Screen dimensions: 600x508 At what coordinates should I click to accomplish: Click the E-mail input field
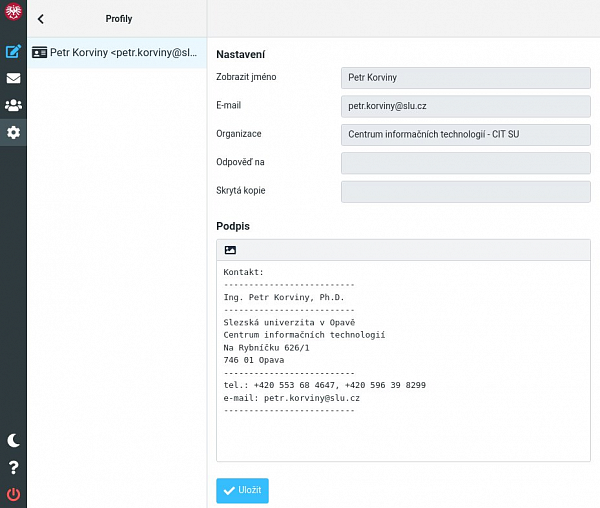[x=466, y=106]
